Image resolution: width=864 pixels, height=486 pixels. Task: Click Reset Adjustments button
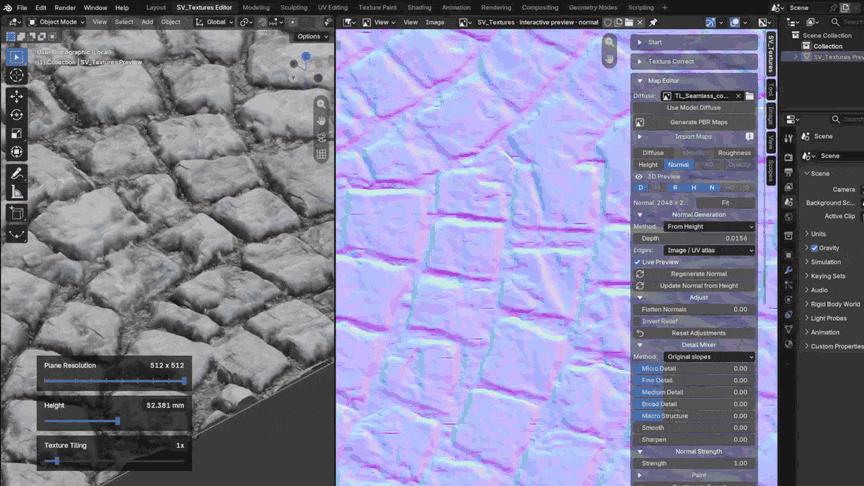(694, 333)
